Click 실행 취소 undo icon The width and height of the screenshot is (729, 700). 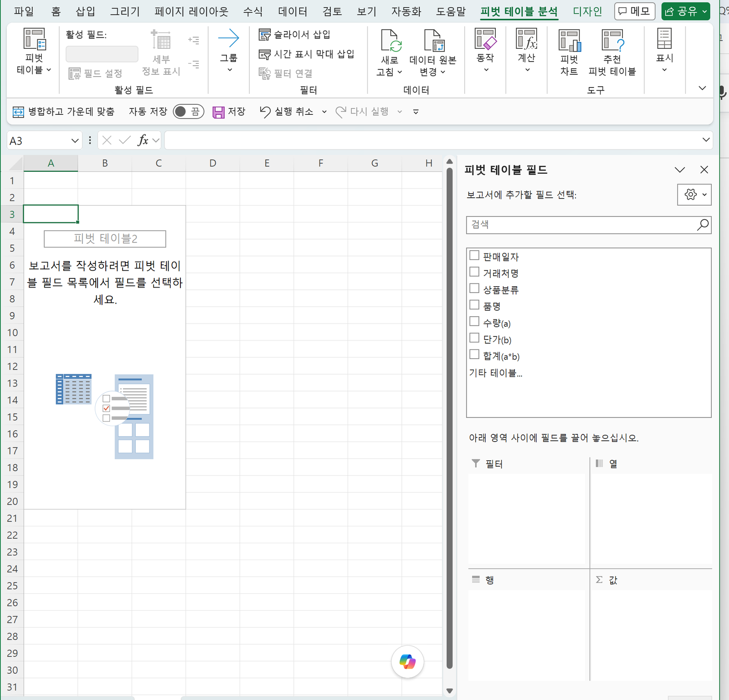click(x=265, y=112)
